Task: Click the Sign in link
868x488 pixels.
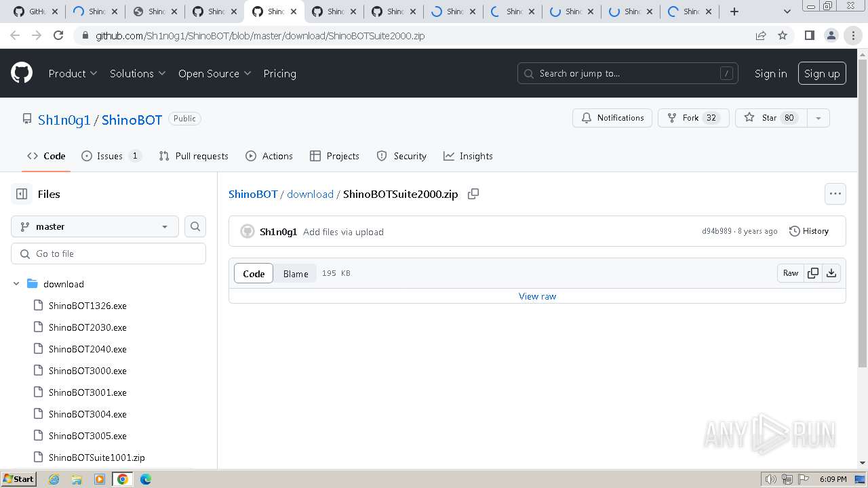Action: pyautogui.click(x=771, y=73)
